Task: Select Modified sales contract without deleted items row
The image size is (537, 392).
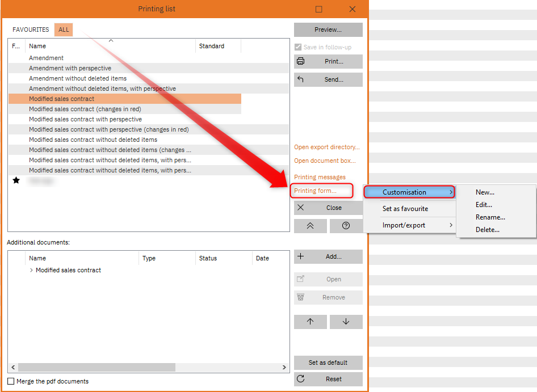Action: [149, 140]
